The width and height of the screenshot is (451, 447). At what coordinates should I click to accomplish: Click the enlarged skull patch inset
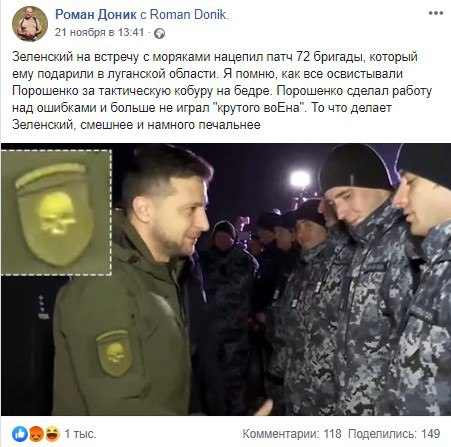tap(56, 213)
